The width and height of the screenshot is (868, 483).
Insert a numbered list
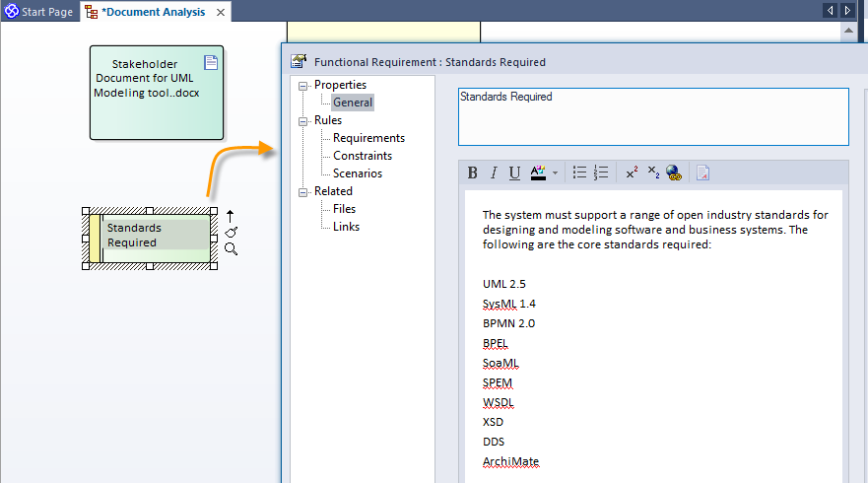click(x=602, y=173)
